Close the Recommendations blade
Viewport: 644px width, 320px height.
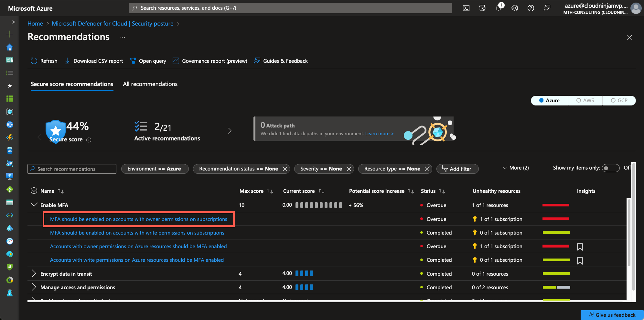[629, 37]
